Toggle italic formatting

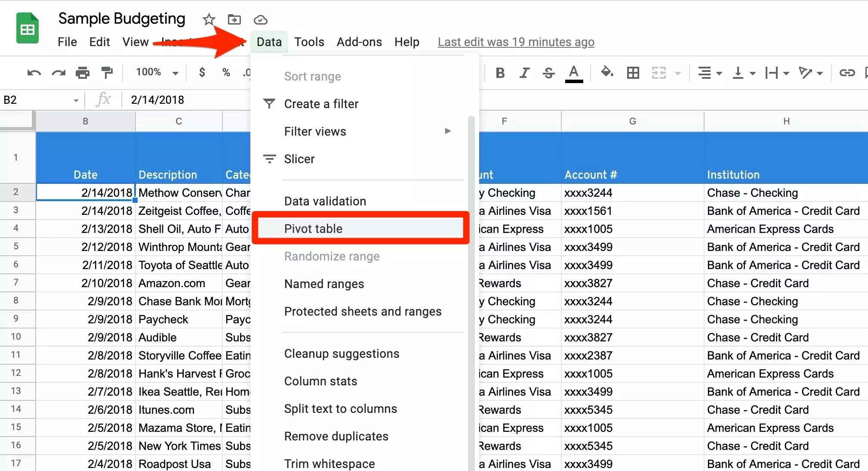click(x=524, y=73)
